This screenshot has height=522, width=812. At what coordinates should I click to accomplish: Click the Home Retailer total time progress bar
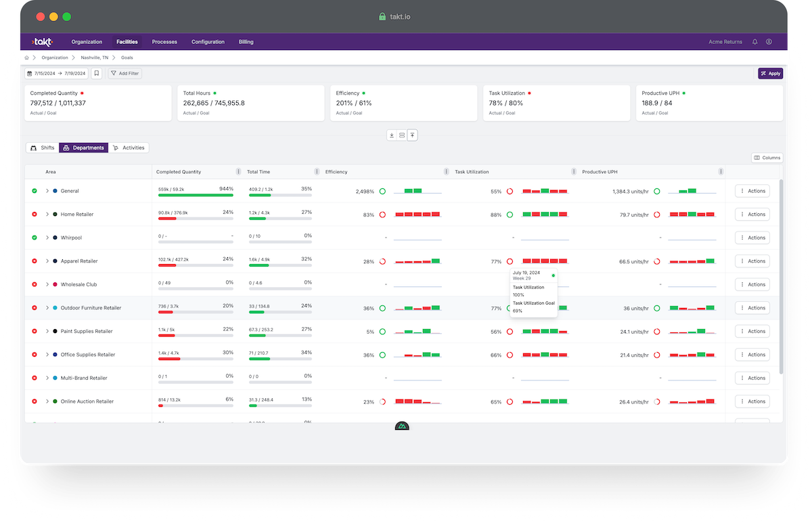(x=280, y=219)
